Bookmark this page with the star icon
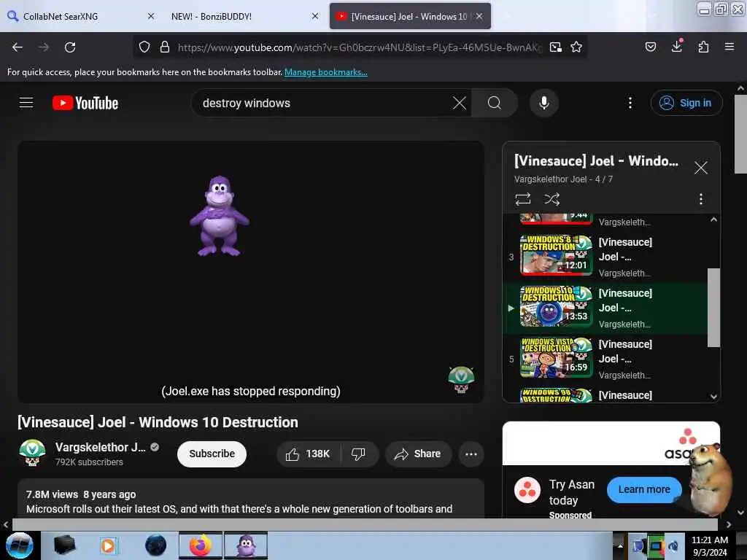 pyautogui.click(x=576, y=47)
